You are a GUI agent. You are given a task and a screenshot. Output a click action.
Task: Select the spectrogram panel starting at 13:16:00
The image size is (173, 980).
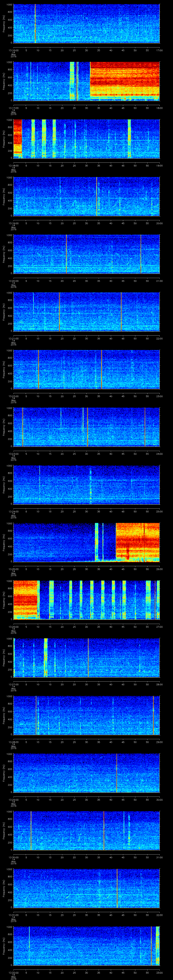tap(86, 24)
